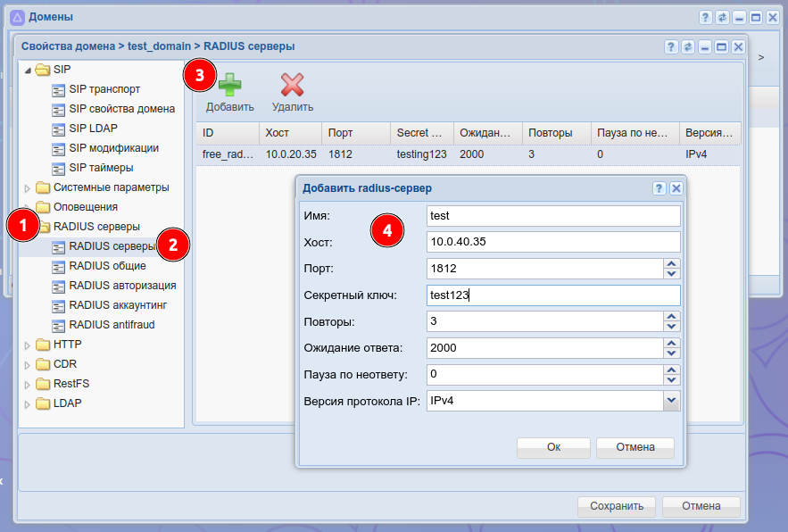
Task: Increase the Порт value with the up arrow
Action: point(672,263)
